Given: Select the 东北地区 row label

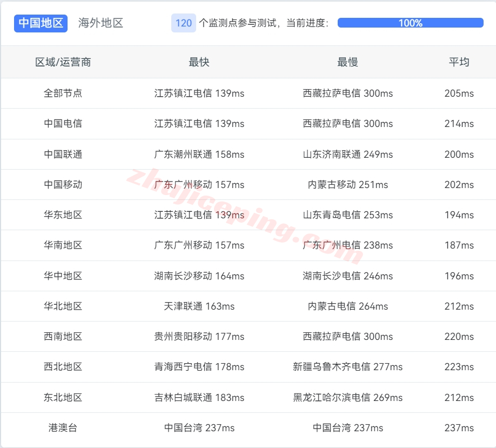Looking at the screenshot, I should tap(63, 397).
